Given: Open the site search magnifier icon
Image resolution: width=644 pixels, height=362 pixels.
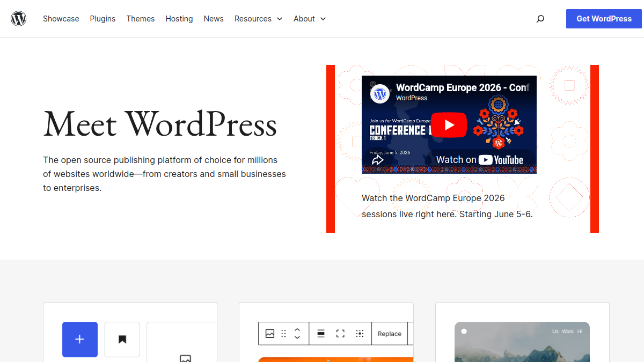Looking at the screenshot, I should tap(540, 19).
